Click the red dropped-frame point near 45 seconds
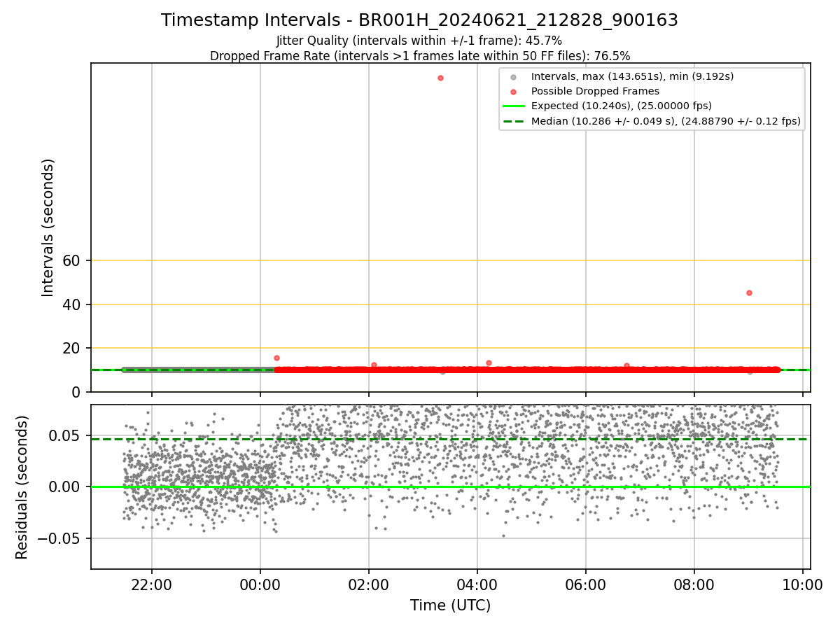The width and height of the screenshot is (840, 630). click(x=749, y=293)
